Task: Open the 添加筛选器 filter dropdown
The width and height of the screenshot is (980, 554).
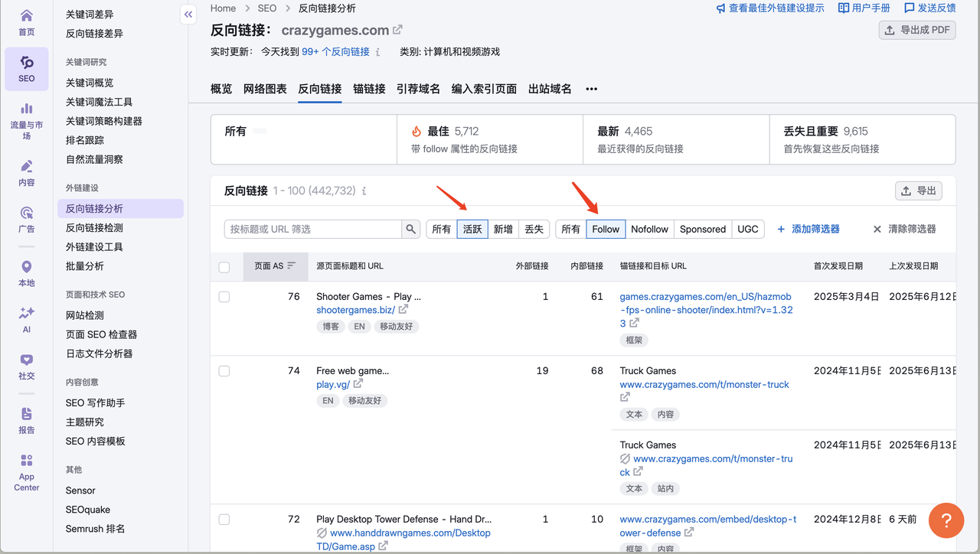Action: (808, 229)
